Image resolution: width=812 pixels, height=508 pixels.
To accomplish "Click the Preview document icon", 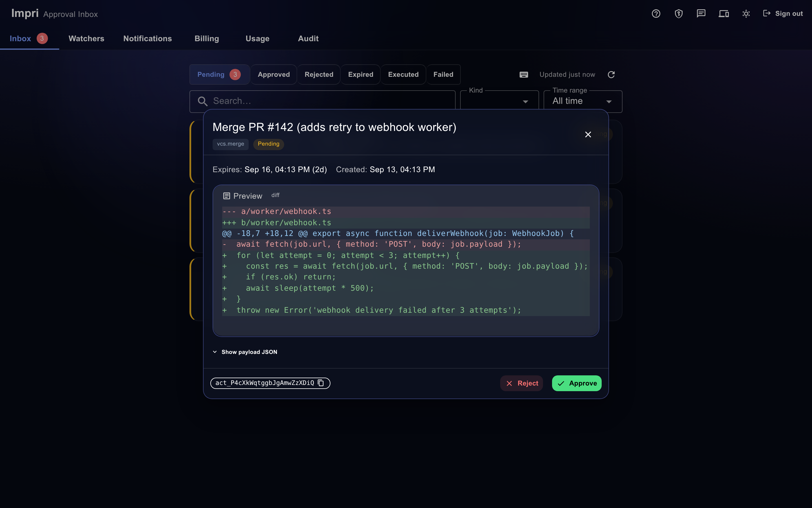I will [226, 196].
